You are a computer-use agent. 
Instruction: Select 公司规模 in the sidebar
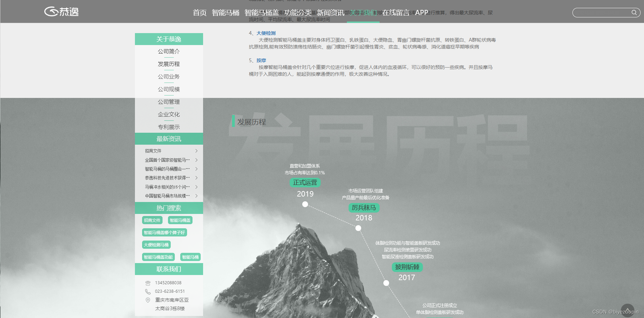169,89
